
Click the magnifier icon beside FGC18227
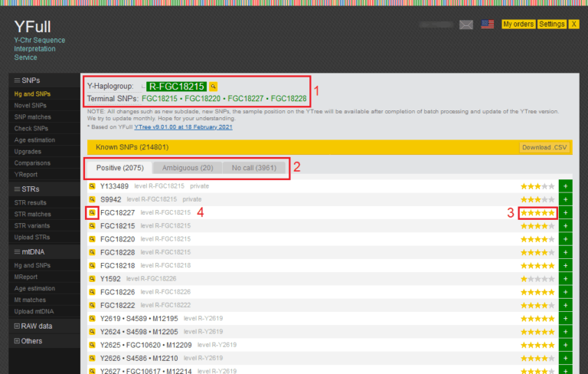(93, 212)
